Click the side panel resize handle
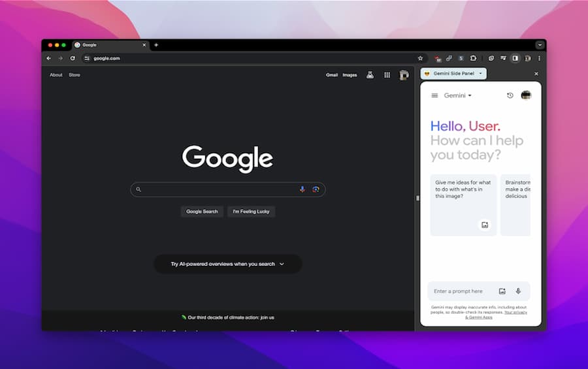The image size is (588, 369). click(x=417, y=198)
